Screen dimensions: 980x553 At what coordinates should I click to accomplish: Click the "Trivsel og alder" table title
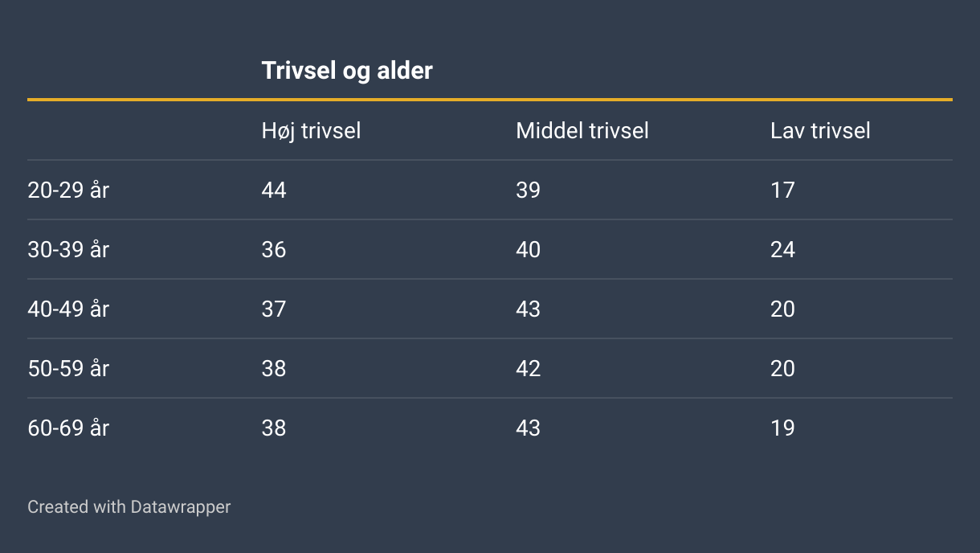pyautogui.click(x=347, y=71)
